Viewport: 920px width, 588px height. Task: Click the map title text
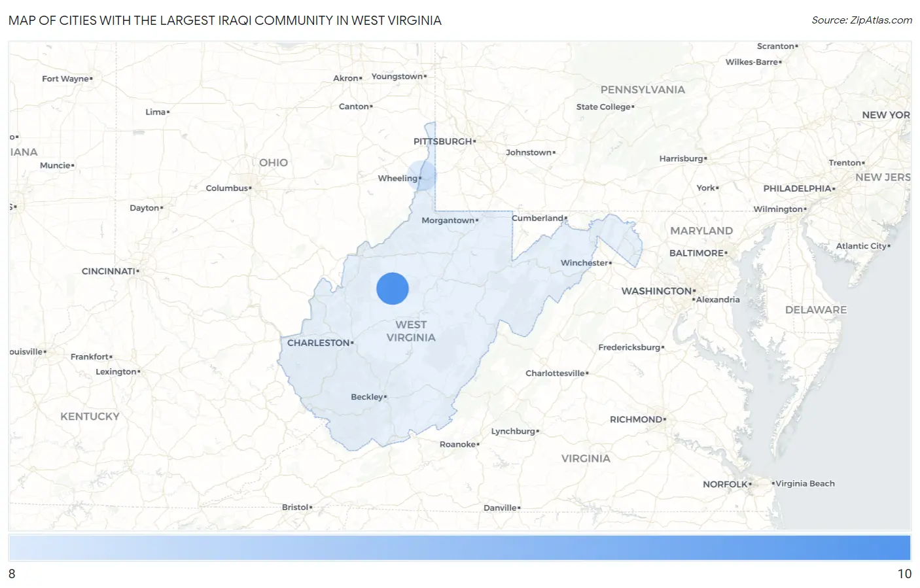click(x=225, y=20)
